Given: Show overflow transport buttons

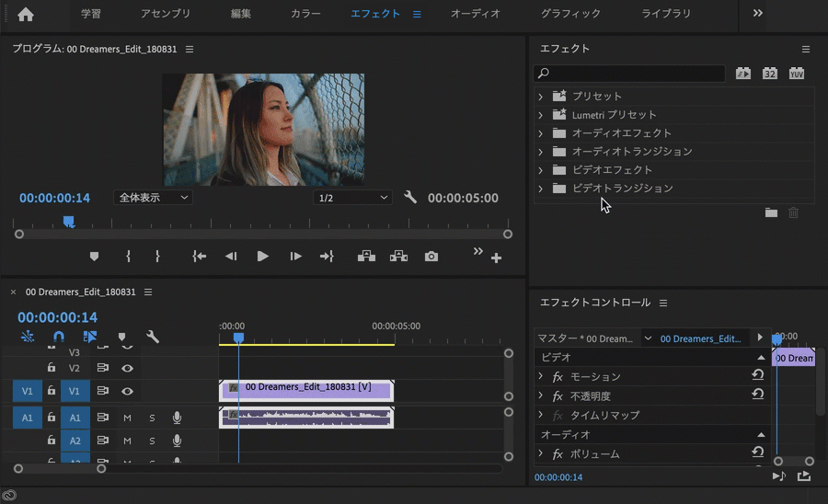Looking at the screenshot, I should [x=477, y=251].
